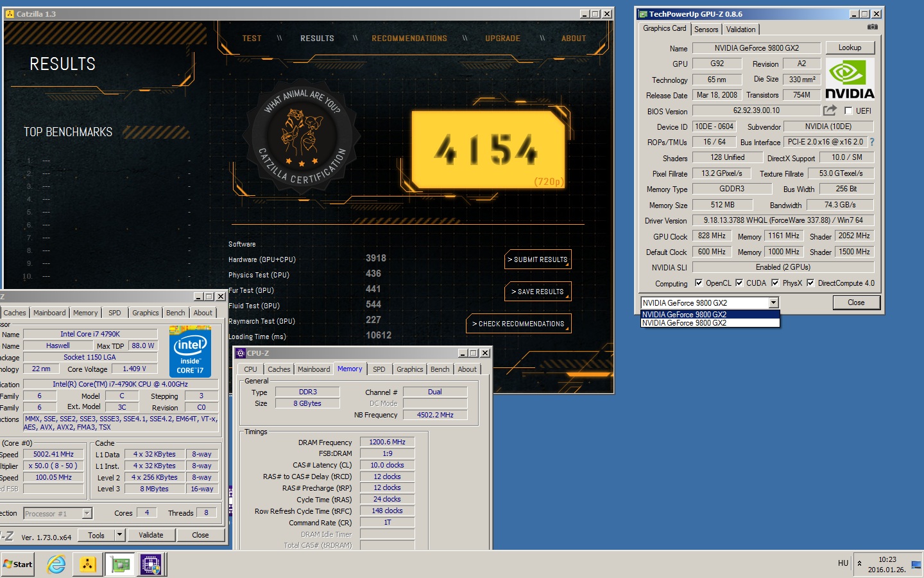
Task: Open the GPU-Z taskbar icon
Action: click(x=120, y=565)
